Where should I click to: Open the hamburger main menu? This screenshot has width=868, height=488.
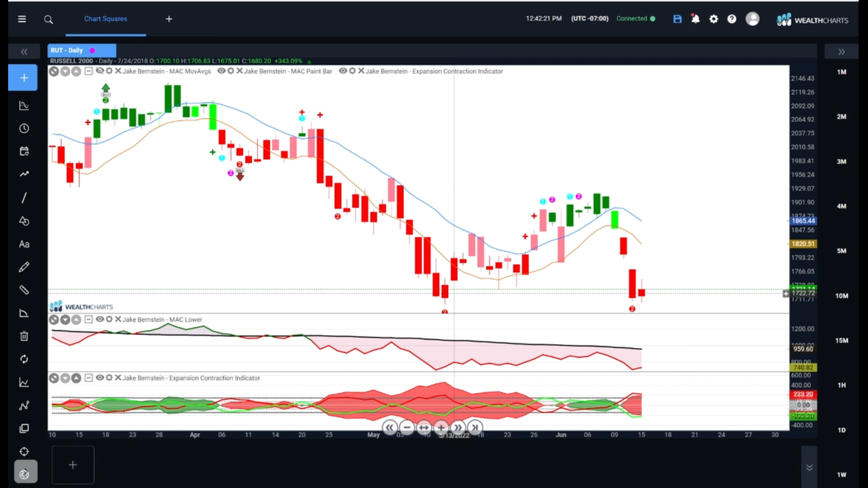tap(22, 19)
